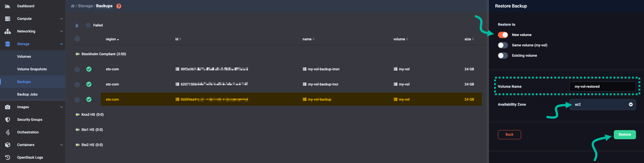Select checkbox for highlighted my-vol-backup row
Viewport: 644px width, 163px height.
77,100
